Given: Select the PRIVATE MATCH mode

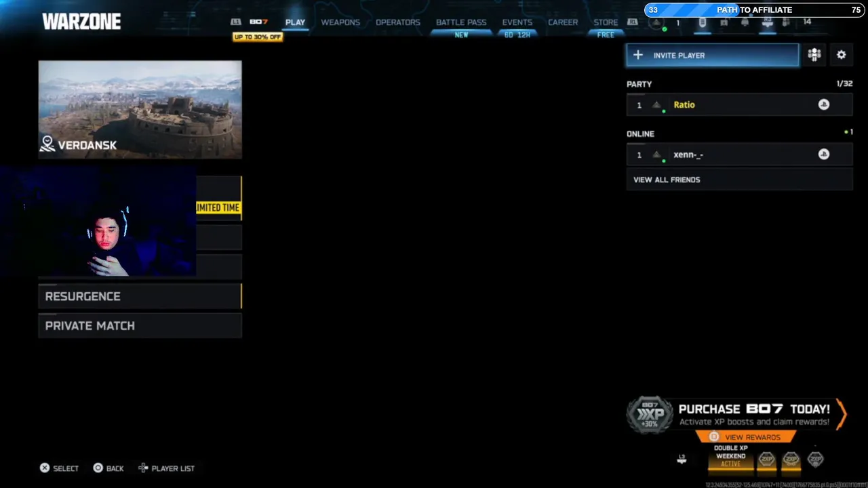Looking at the screenshot, I should click(140, 325).
